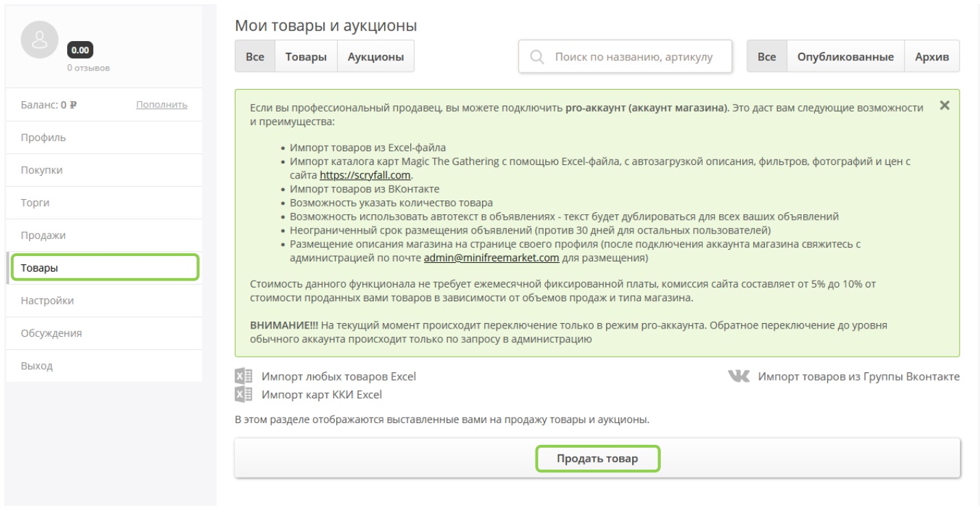Open Настройки in the sidebar
This screenshot has width=980, height=525.
point(103,300)
